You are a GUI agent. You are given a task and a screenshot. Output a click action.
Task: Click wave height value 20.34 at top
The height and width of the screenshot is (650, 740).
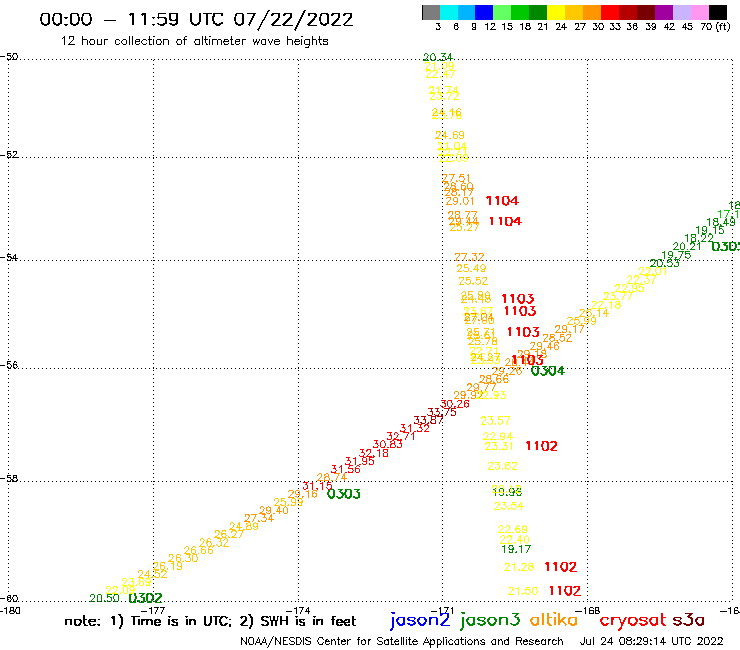click(x=437, y=58)
